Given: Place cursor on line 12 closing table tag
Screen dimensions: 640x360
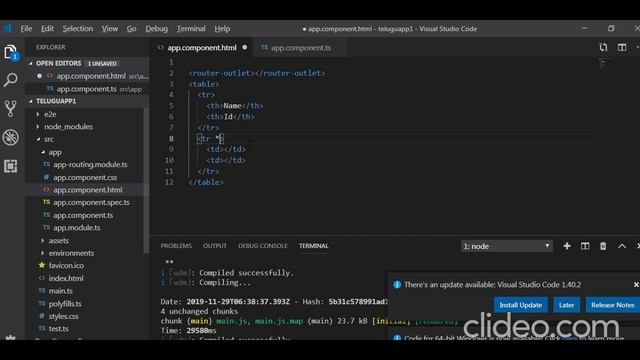Looking at the screenshot, I should point(206,182).
